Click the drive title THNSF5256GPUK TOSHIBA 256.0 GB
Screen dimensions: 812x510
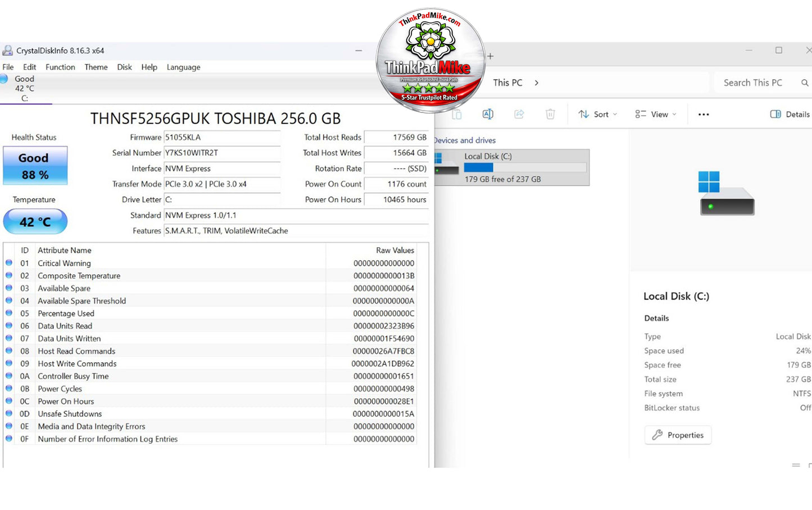[216, 119]
